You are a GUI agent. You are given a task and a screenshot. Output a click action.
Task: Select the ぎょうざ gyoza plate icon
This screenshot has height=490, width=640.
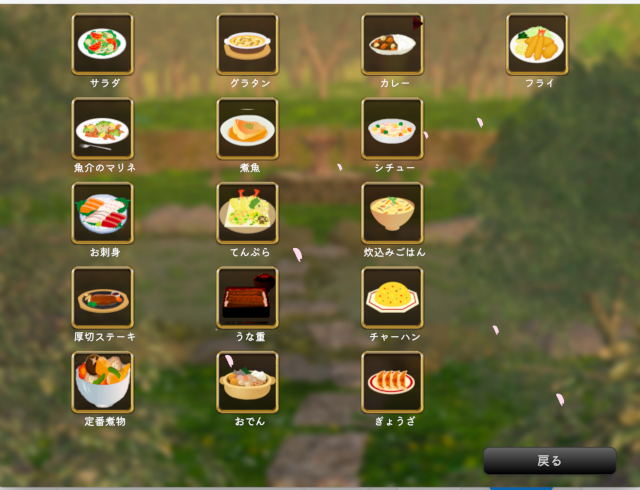click(x=392, y=382)
